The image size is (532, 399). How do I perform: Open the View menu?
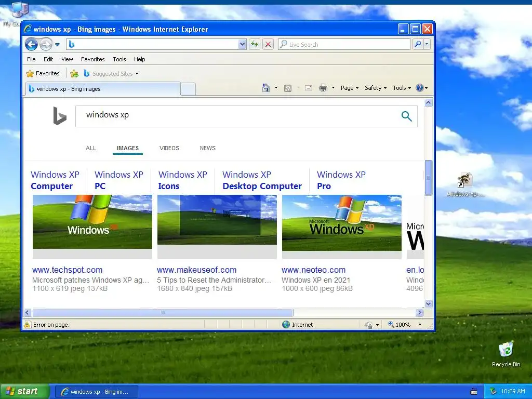pyautogui.click(x=67, y=59)
